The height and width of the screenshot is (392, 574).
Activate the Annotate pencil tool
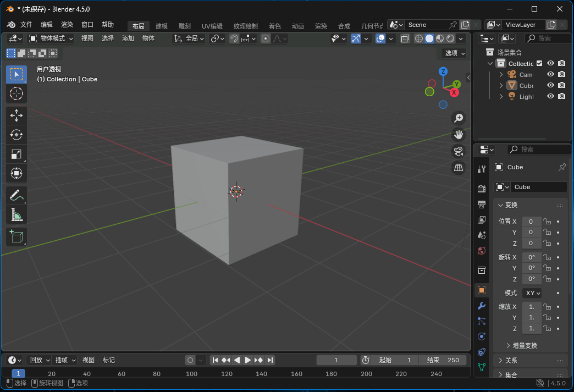(16, 195)
